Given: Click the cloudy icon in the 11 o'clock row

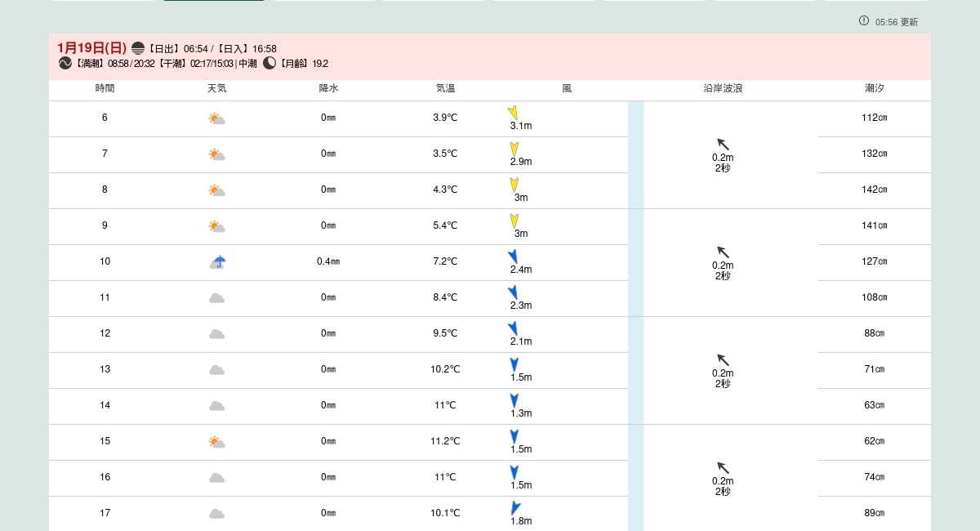Looking at the screenshot, I should pos(216,298).
